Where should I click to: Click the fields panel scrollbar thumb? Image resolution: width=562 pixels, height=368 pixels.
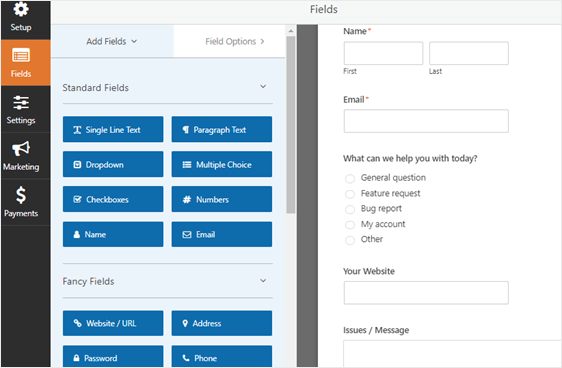[x=291, y=125]
